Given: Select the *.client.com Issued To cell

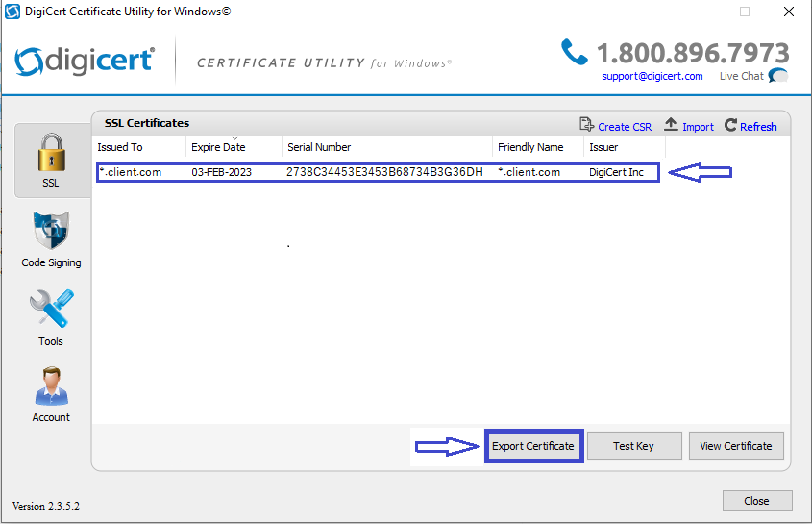Looking at the screenshot, I should [x=131, y=172].
